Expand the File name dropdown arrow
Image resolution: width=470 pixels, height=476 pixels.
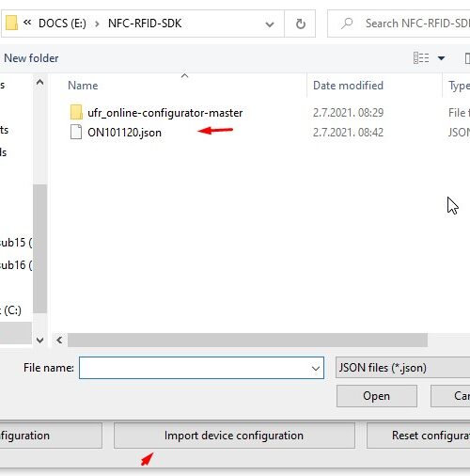click(x=316, y=368)
